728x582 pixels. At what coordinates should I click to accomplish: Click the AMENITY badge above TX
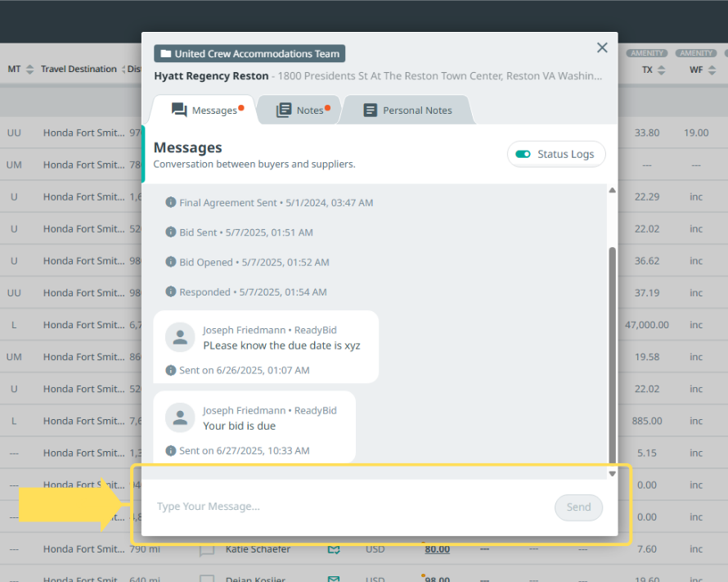[647, 53]
